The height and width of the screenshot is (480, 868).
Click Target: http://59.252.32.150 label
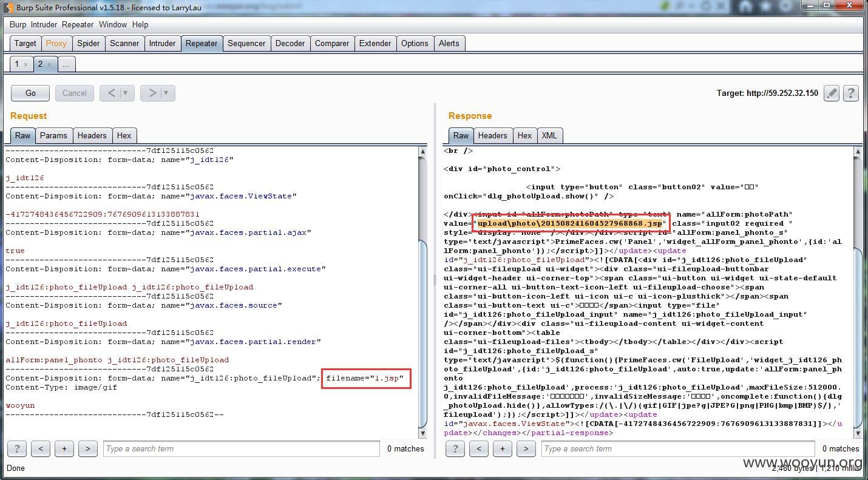[x=767, y=93]
